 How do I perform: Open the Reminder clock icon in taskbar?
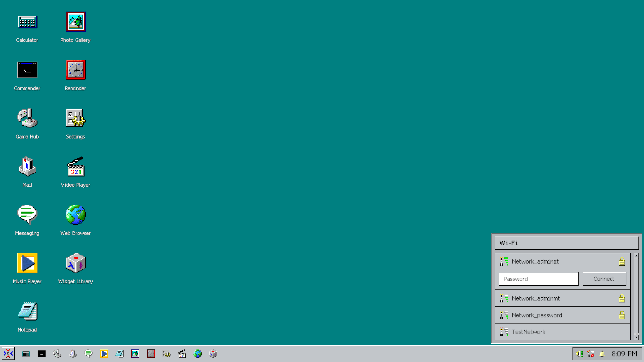pyautogui.click(x=151, y=354)
